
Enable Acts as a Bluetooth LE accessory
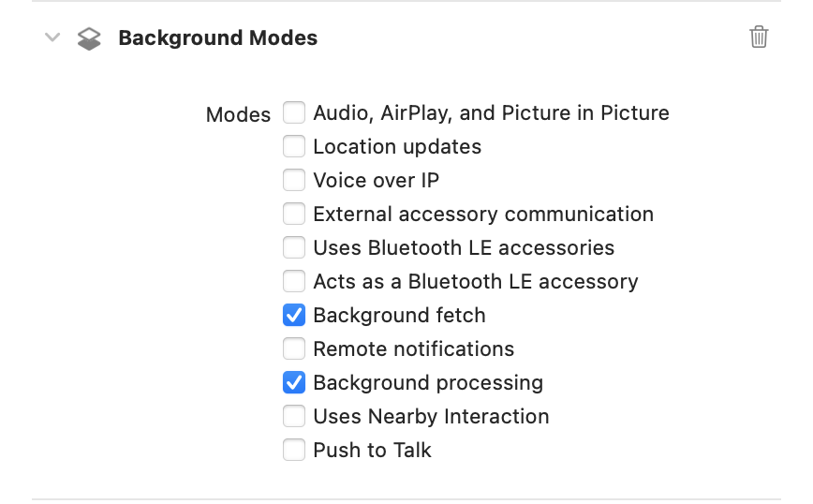coord(294,282)
